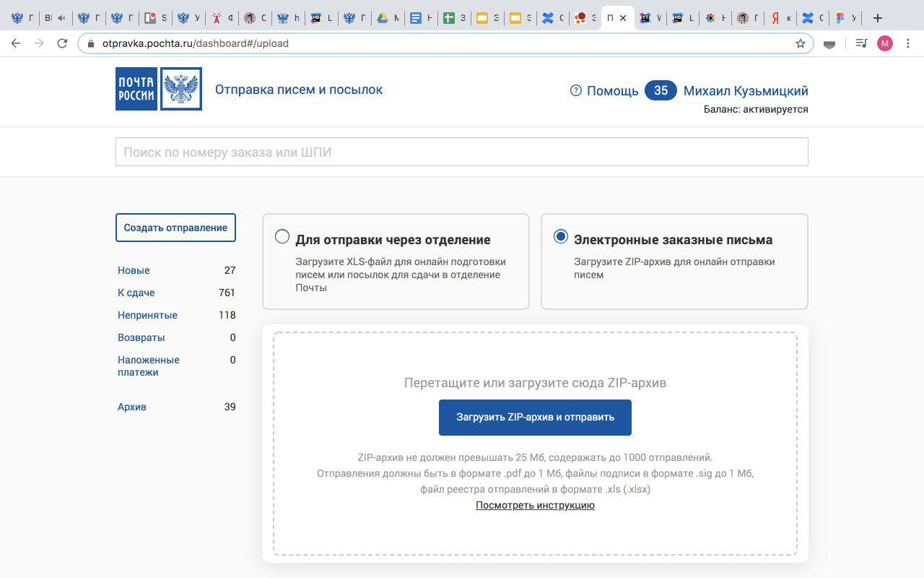Click the ZIP-архив drop zone prompt text
Screen dimensions: 924x578
(x=535, y=383)
